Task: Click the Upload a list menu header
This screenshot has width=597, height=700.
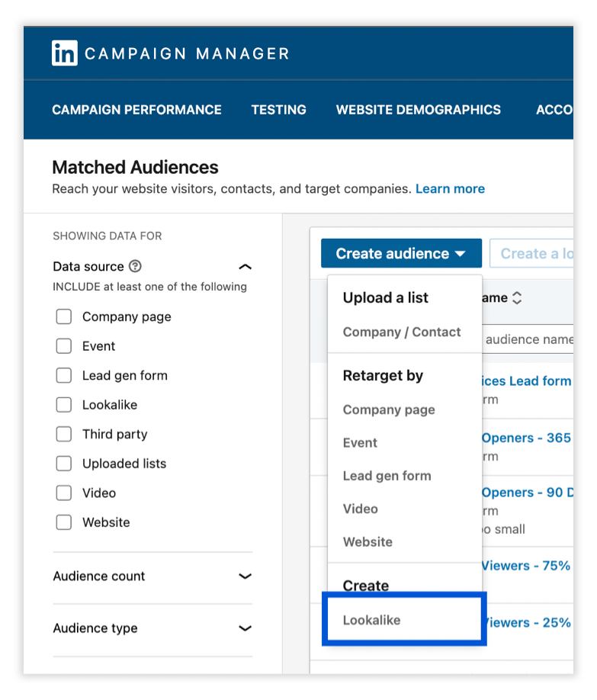Action: (385, 298)
